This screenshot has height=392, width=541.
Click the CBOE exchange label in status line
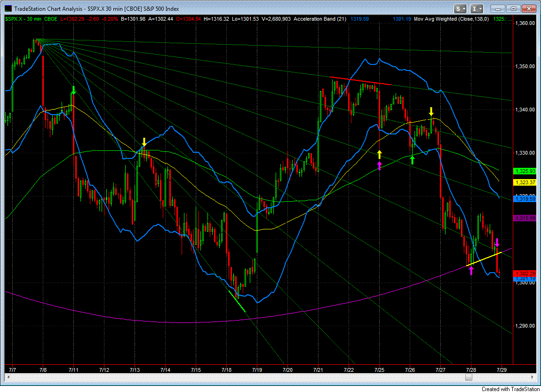pyautogui.click(x=51, y=19)
